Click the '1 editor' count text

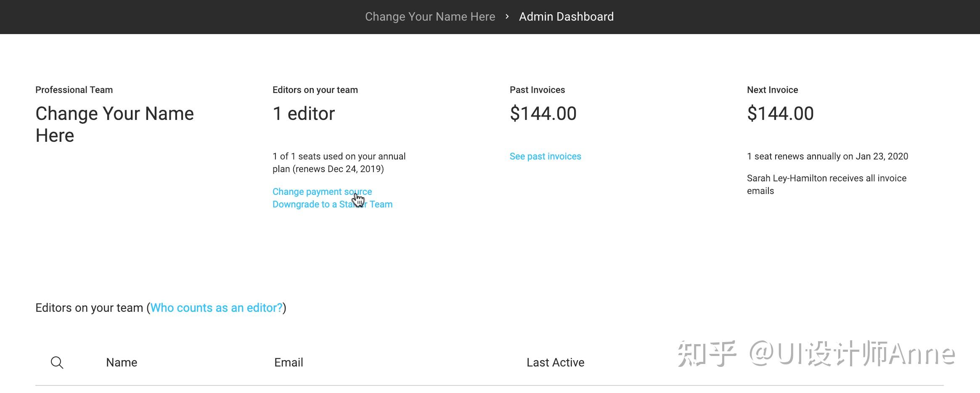[304, 114]
